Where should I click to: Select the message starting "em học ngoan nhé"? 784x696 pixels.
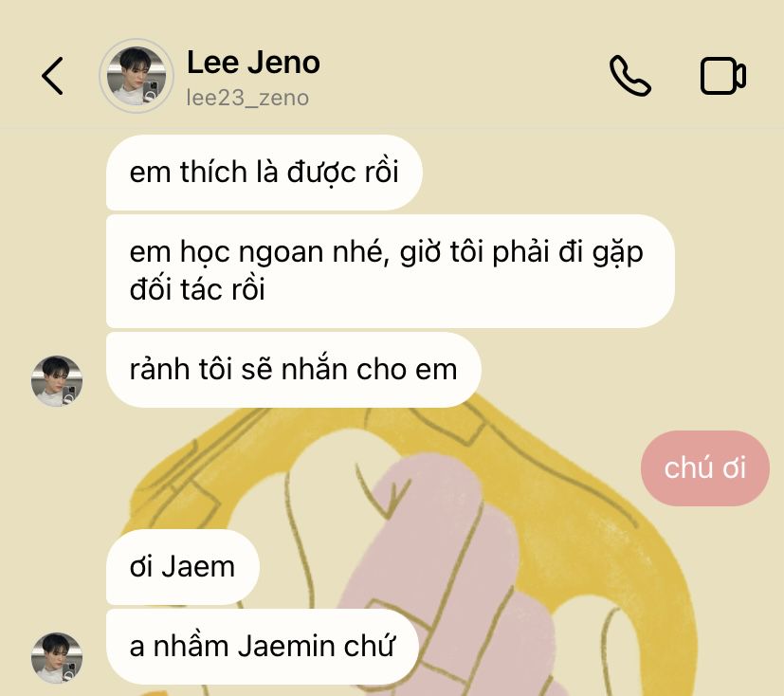[390, 271]
